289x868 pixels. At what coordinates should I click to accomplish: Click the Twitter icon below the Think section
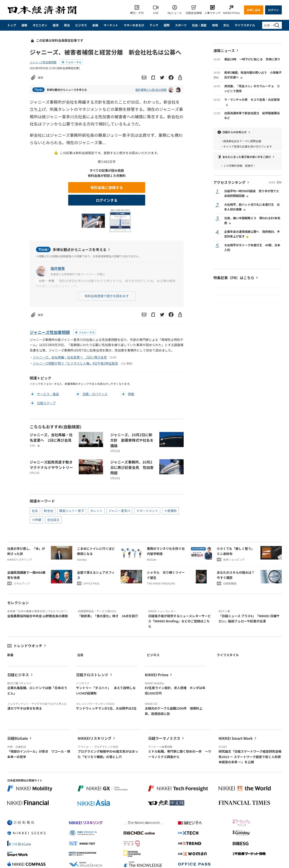point(162,315)
